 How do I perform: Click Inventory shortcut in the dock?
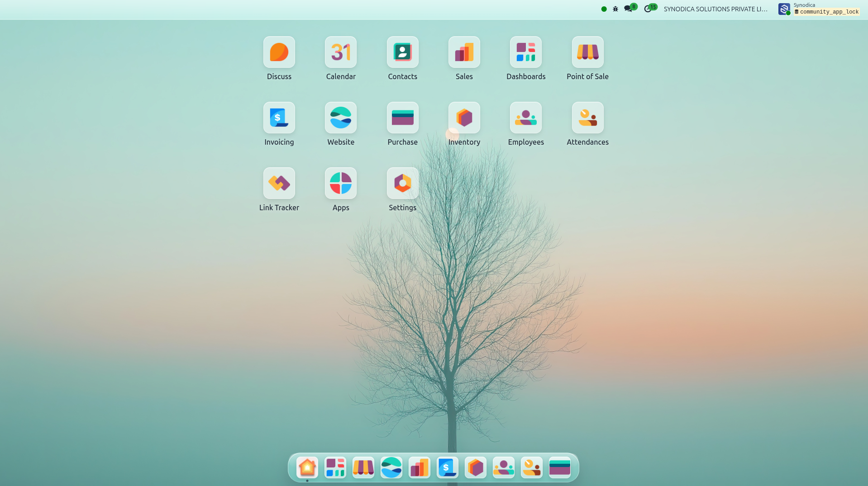coord(476,467)
